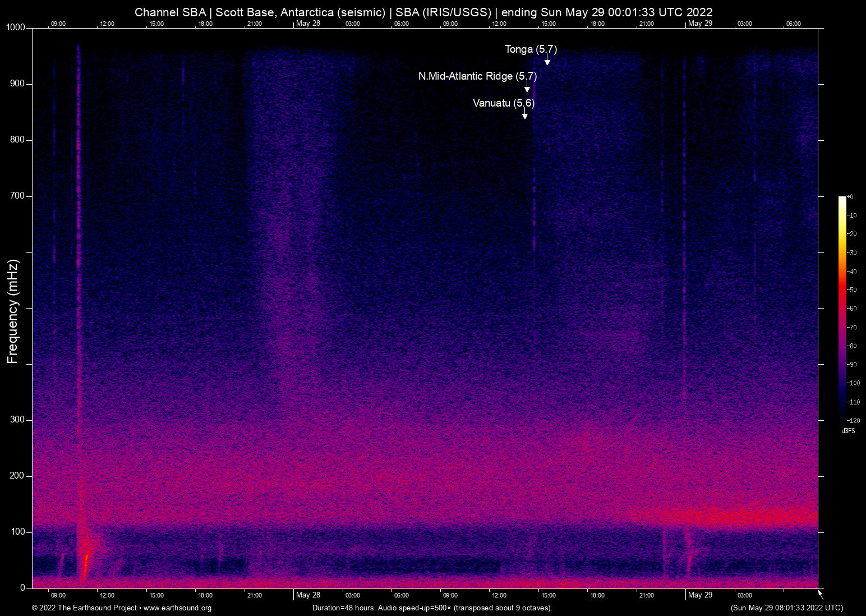Click the dBFS color scale bar
The image size is (866, 616).
842,307
